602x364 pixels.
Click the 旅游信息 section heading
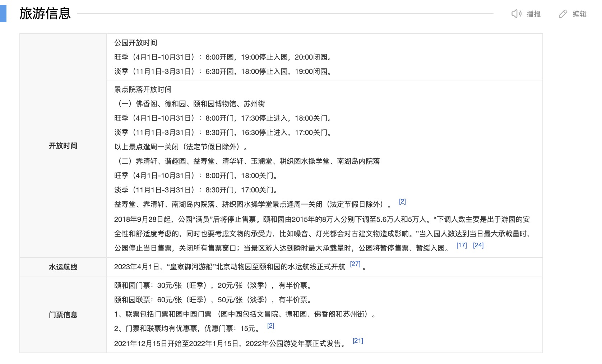pos(45,14)
